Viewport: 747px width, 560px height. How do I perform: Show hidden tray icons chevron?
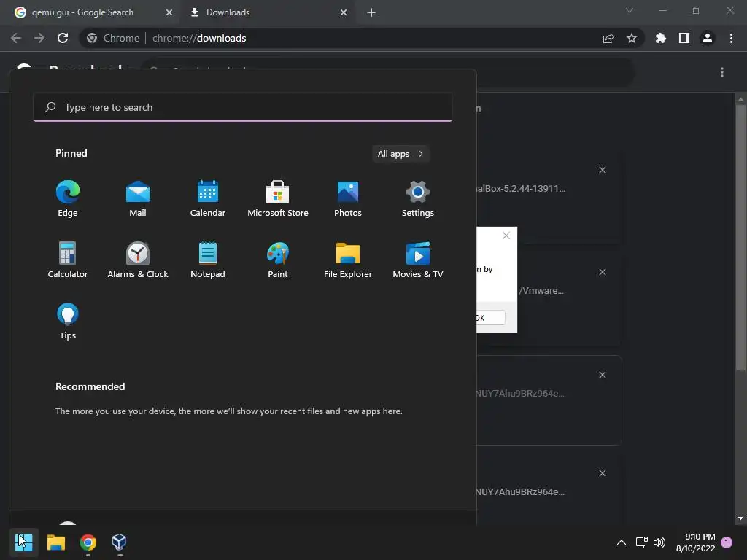(x=622, y=542)
